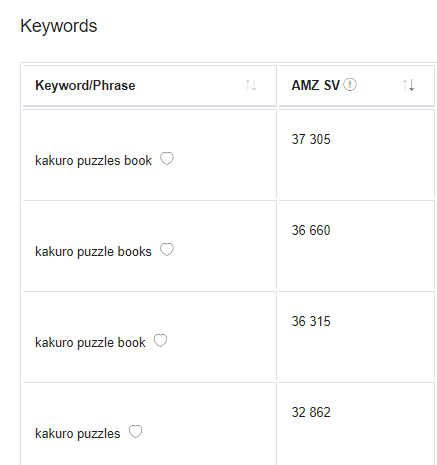Select the 'kakuro puzzles' keyword text
This screenshot has height=465, width=437.
pyautogui.click(x=78, y=434)
